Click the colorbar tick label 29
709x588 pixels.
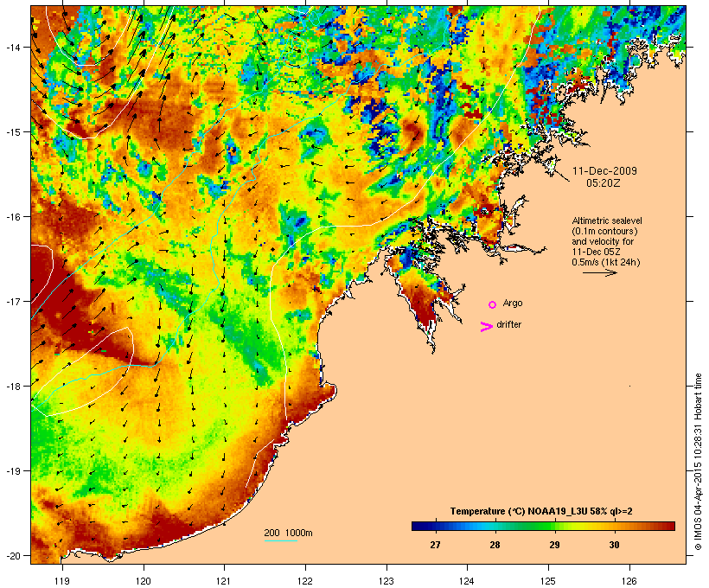click(554, 545)
